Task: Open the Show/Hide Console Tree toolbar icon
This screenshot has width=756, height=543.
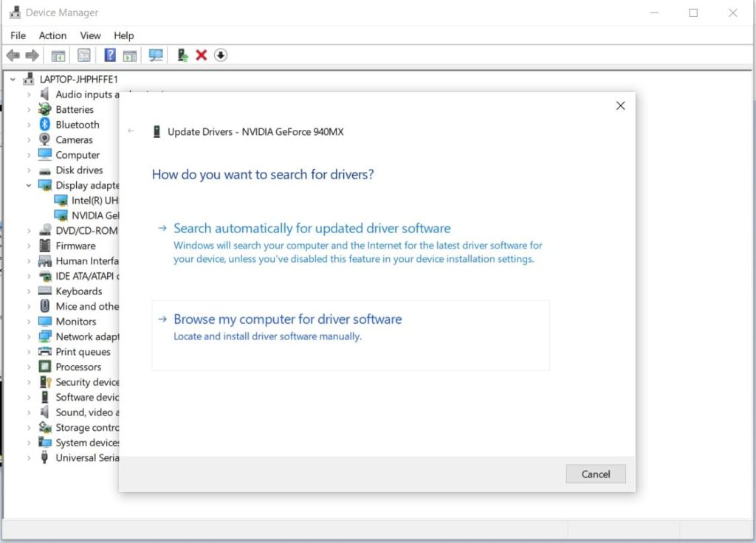Action: pos(58,55)
